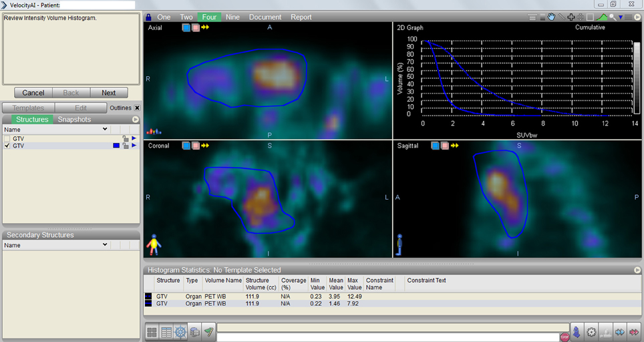644x342 pixels.
Task: Click the gray dotted crosshair icon
Action: [581, 17]
